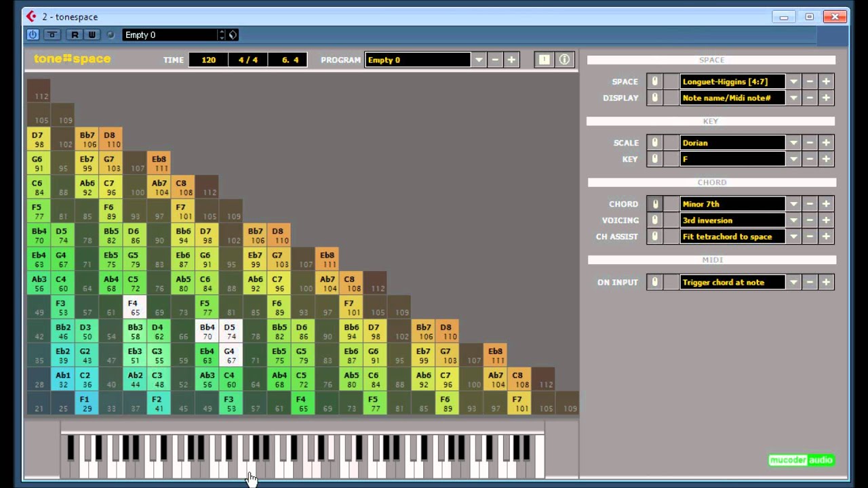Click the exclamation mark icon
Image resolution: width=868 pixels, height=488 pixels.
(544, 60)
